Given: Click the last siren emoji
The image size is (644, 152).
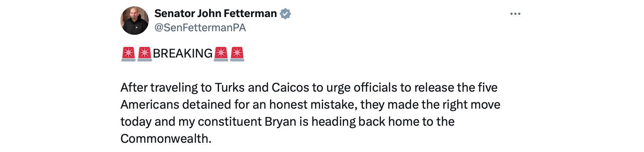Looking at the screenshot, I should pyautogui.click(x=237, y=54).
